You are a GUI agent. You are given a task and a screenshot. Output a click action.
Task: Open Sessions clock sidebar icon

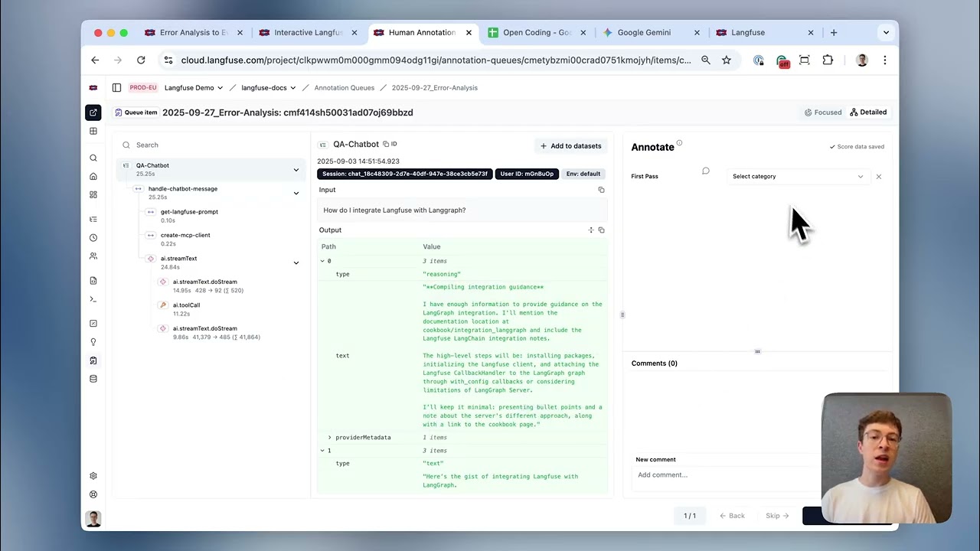pos(93,238)
